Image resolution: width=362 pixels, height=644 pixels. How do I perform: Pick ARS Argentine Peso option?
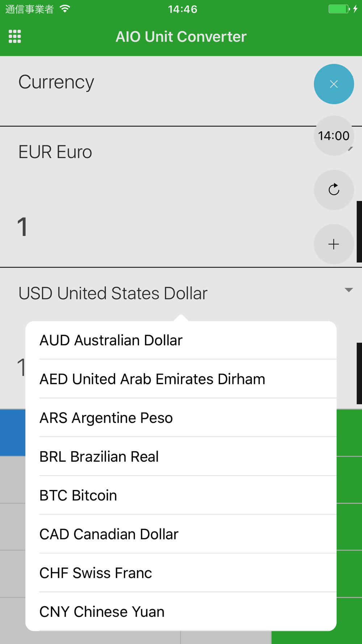[x=181, y=418]
